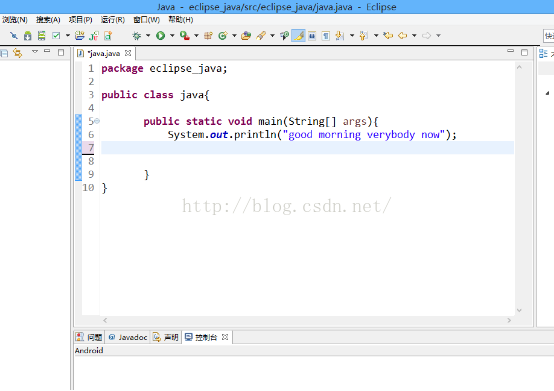Go Back with the yellow left arrow

[403, 36]
